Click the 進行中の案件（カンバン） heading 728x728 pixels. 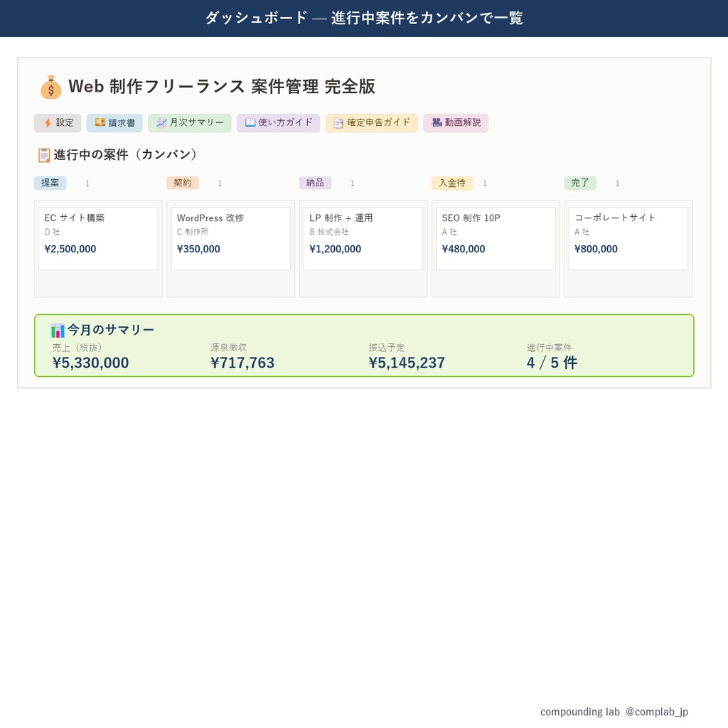click(125, 154)
